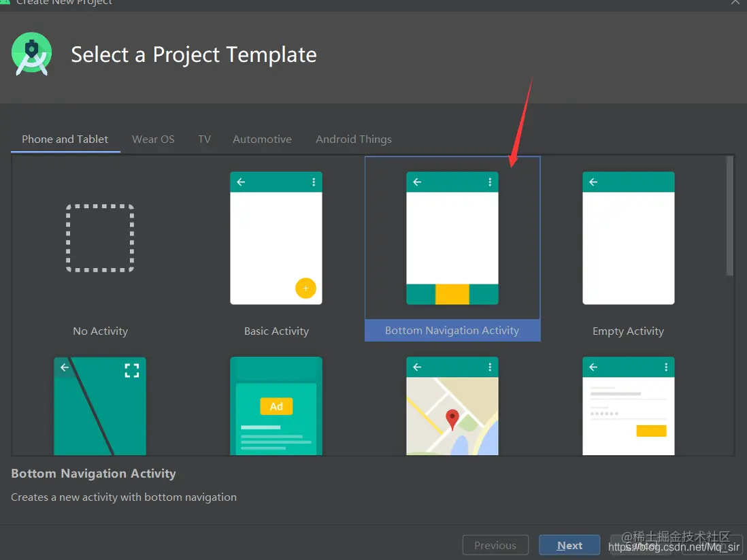Choose the Ad template thumbnail
The height and width of the screenshot is (560, 747).
pyautogui.click(x=276, y=406)
